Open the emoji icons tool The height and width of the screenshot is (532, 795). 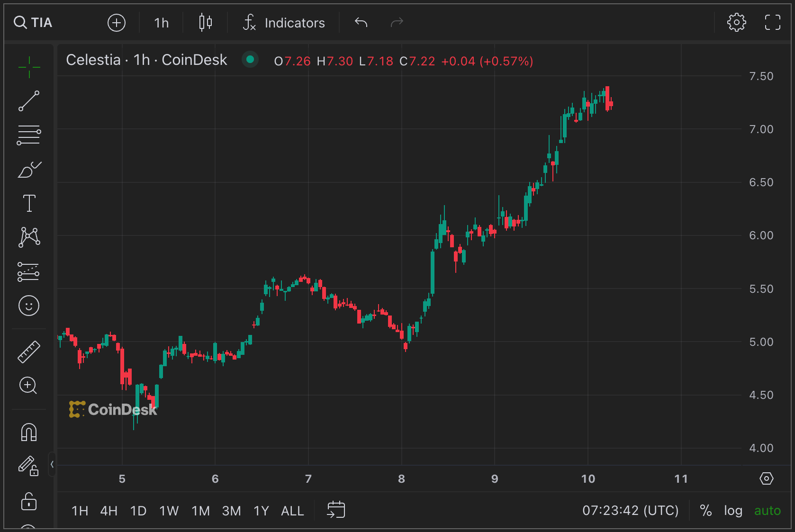pos(29,306)
